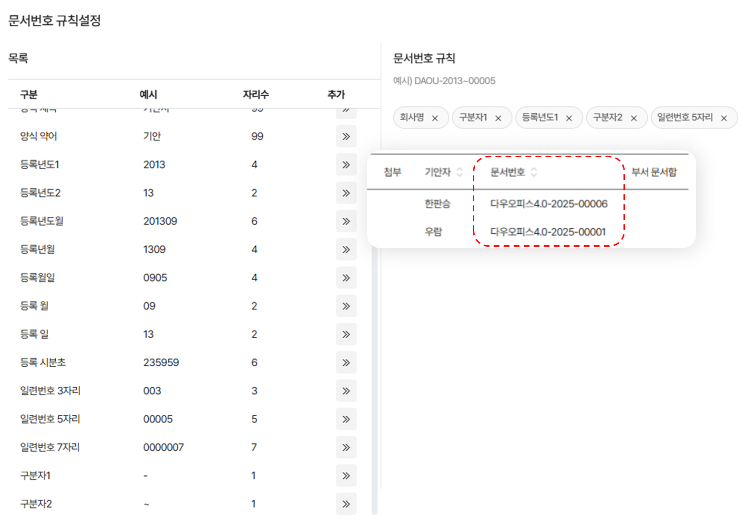Add 일련번호 7자리 via arrow button

coord(346,447)
